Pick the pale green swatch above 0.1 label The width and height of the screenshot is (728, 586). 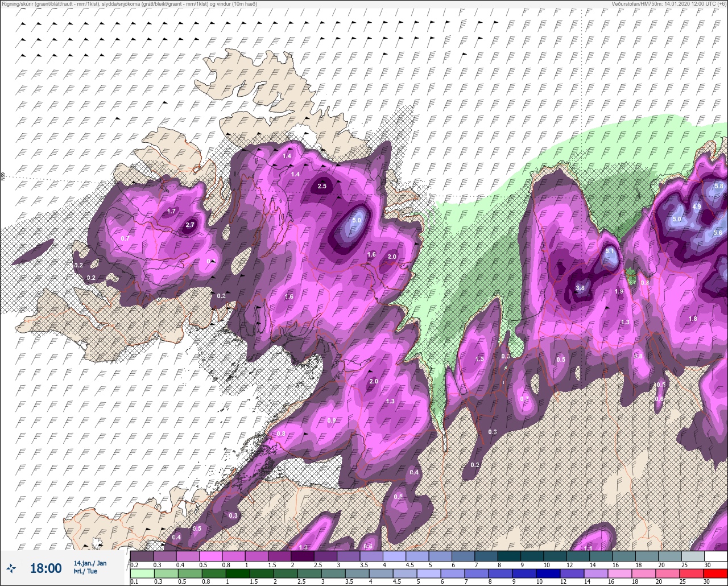[x=142, y=573]
